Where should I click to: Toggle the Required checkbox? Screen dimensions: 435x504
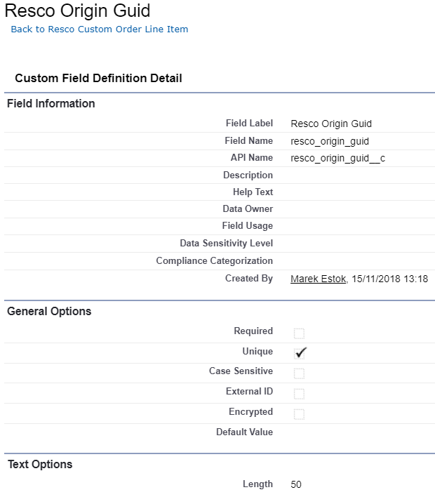tap(299, 333)
